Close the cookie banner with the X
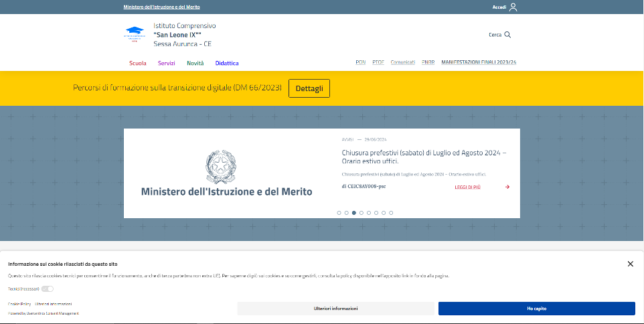 pyautogui.click(x=631, y=264)
